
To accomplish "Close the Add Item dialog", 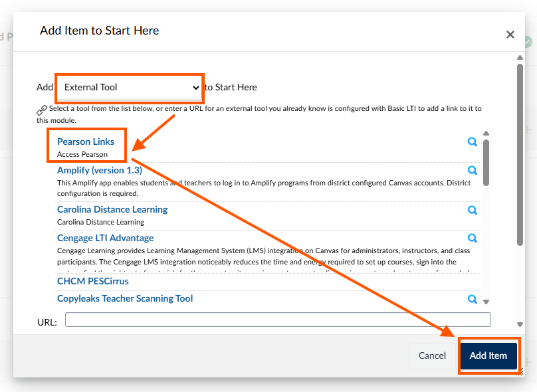I will click(510, 35).
